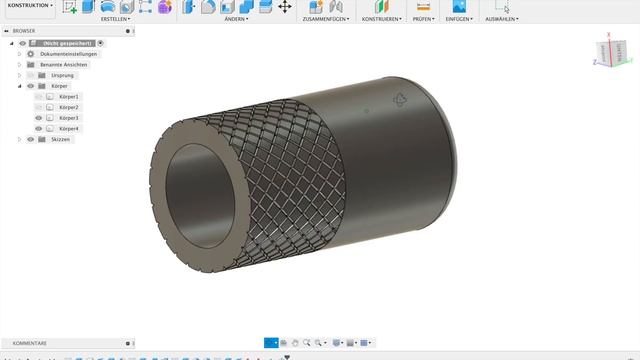
Task: Open the ÄNDERN menu
Action: [236, 19]
